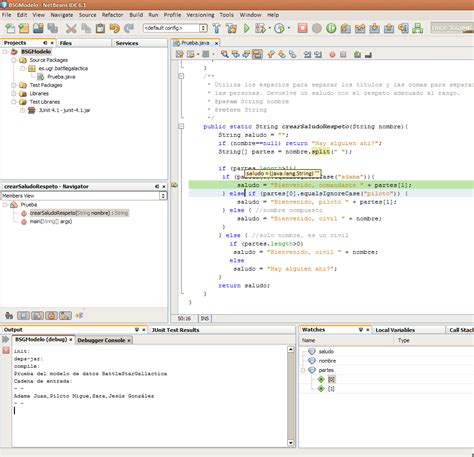Click the Save All toolbar icon
This screenshot has width=474, height=457.
click(x=52, y=28)
